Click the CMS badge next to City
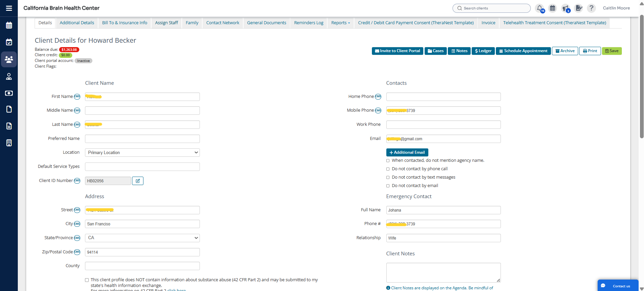This screenshot has height=291, width=644. point(77,224)
